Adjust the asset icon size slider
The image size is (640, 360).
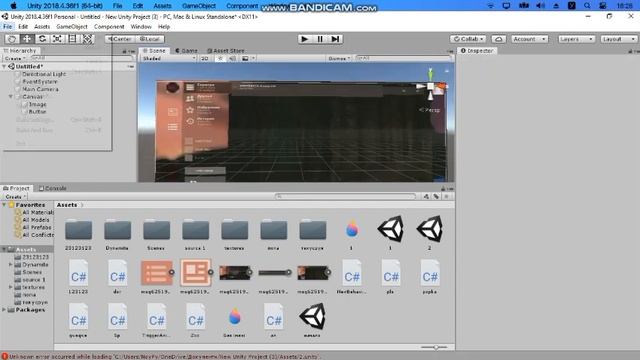click(435, 347)
